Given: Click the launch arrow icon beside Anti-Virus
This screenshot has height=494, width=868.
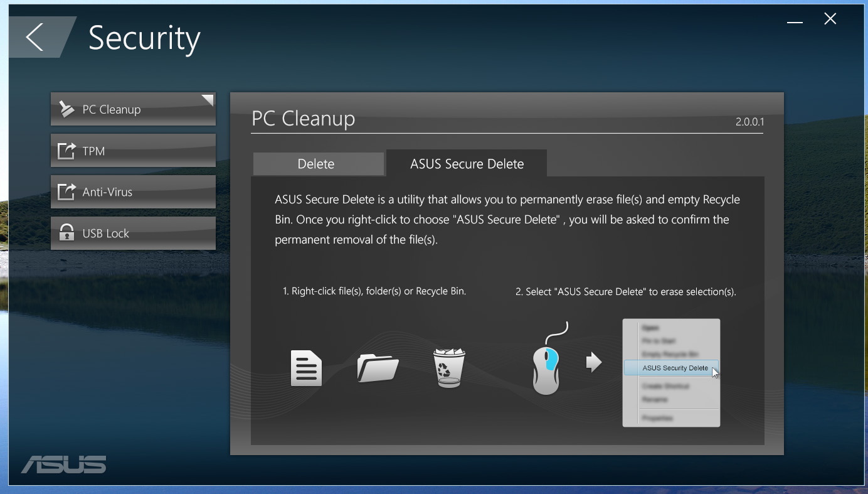Looking at the screenshot, I should pos(66,192).
